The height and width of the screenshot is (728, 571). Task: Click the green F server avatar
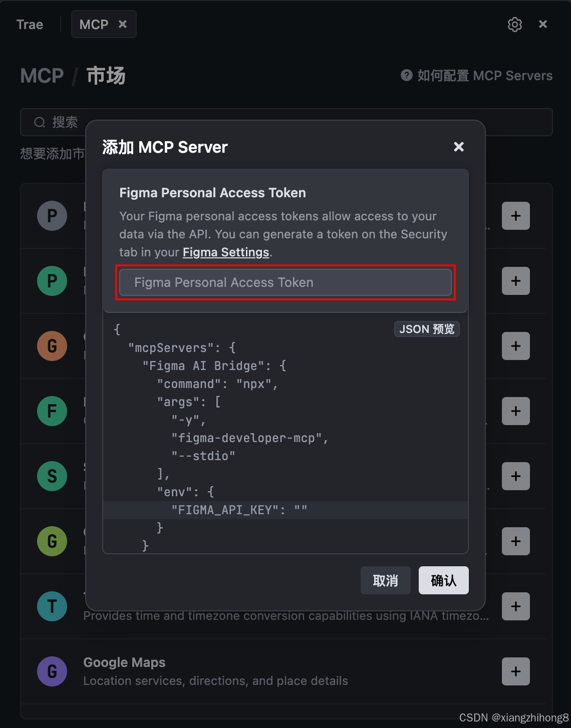click(52, 411)
